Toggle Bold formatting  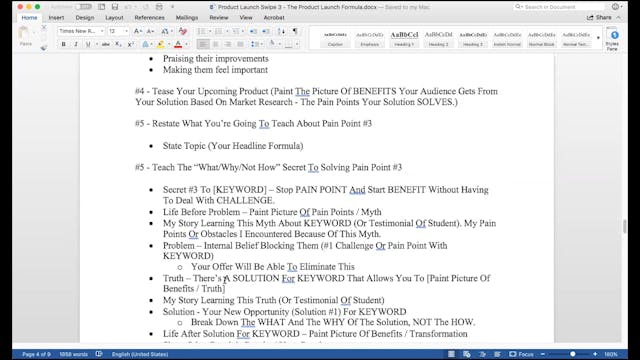tap(63, 44)
